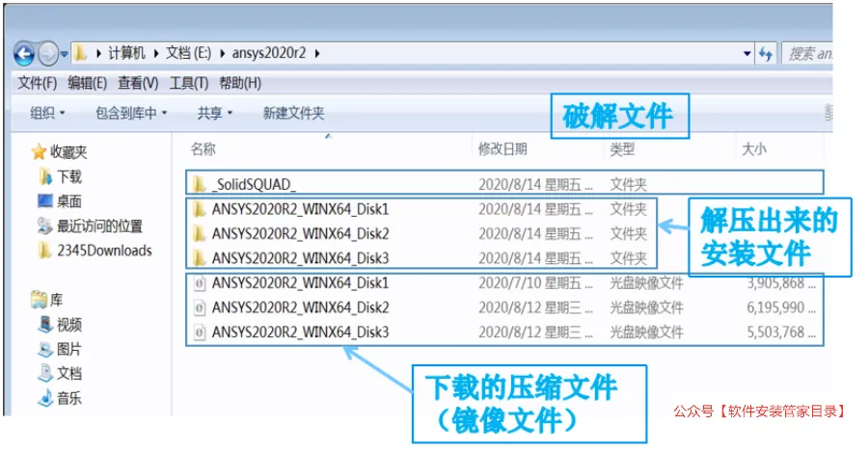The height and width of the screenshot is (452, 868).
Task: Open the 帮助(H) menu
Action: 240,83
